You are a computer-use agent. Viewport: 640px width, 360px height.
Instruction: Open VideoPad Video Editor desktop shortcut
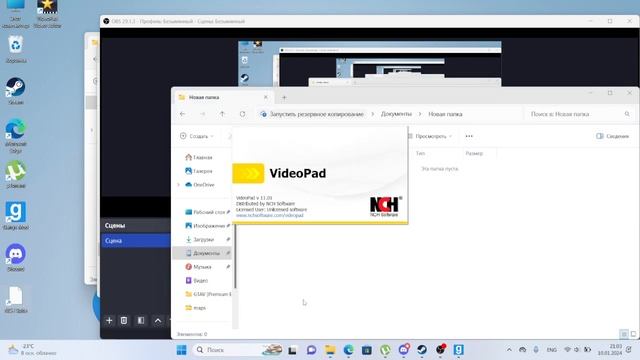pos(47,13)
